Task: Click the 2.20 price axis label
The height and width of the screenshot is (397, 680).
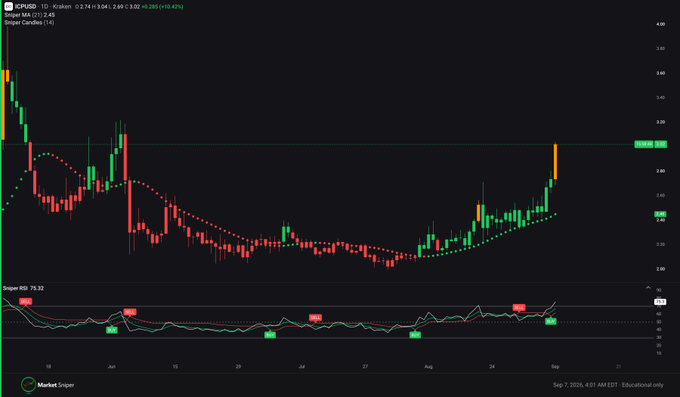Action: 660,244
